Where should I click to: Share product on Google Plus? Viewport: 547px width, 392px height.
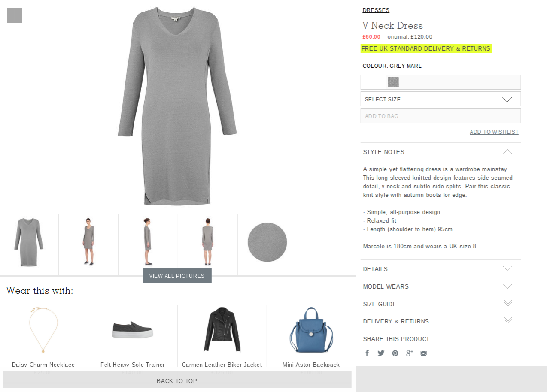(x=410, y=353)
